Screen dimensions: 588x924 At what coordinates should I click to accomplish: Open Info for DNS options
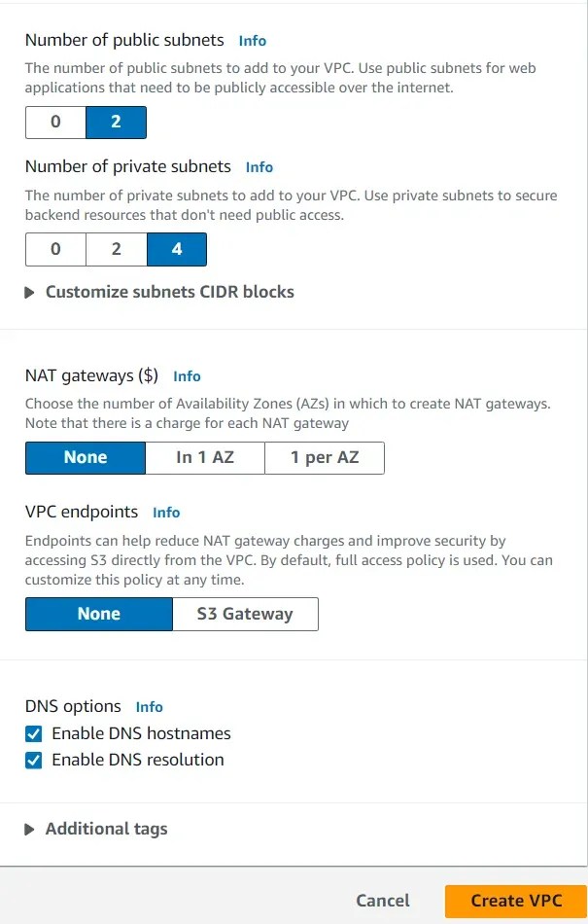pos(151,707)
